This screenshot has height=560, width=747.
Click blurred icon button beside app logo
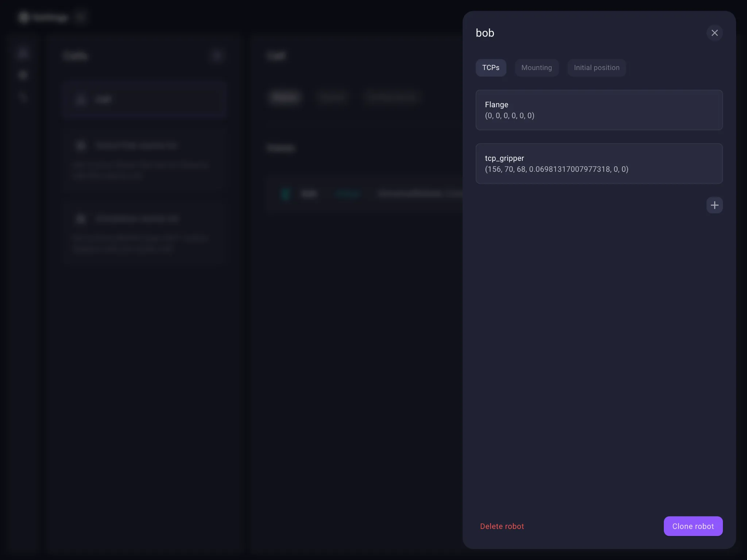pos(80,17)
